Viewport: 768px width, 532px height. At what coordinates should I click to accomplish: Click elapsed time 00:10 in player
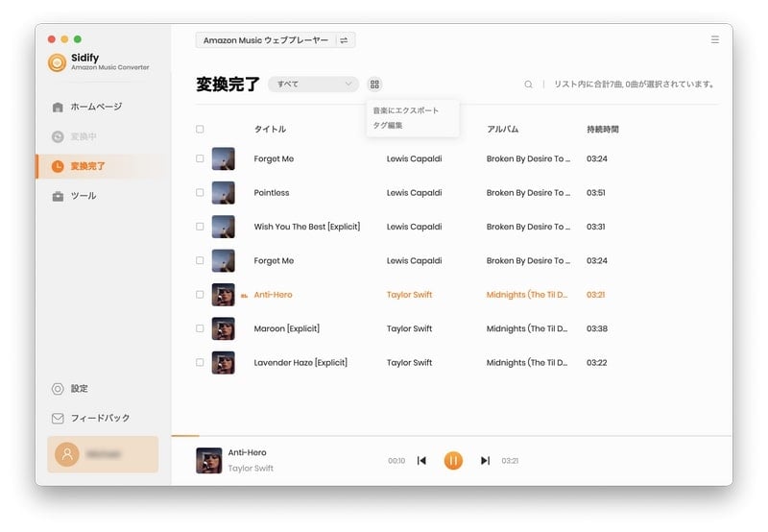click(396, 461)
